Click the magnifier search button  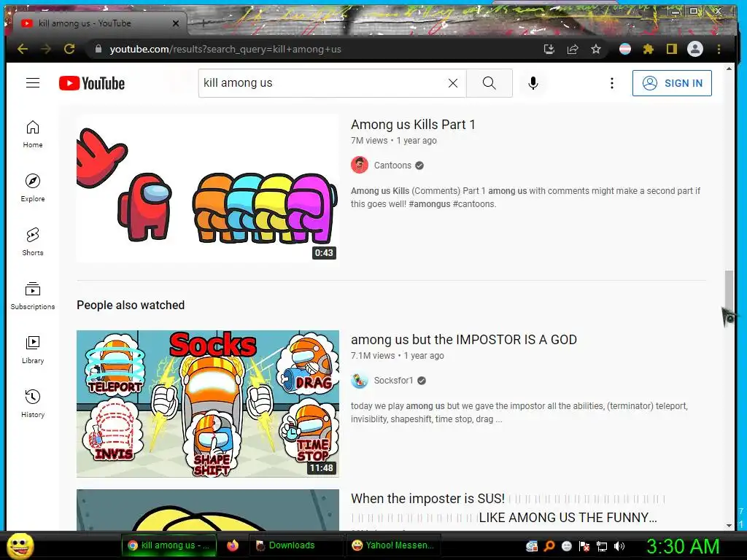coord(489,83)
